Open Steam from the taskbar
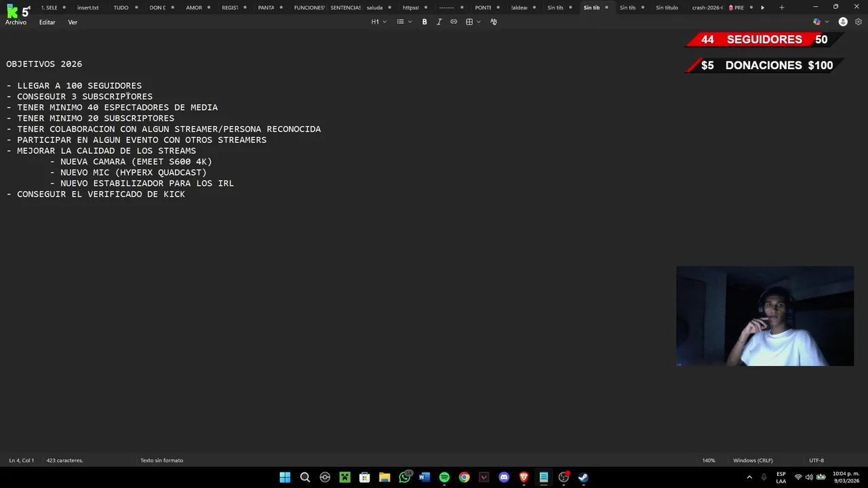This screenshot has height=488, width=868. point(583,477)
